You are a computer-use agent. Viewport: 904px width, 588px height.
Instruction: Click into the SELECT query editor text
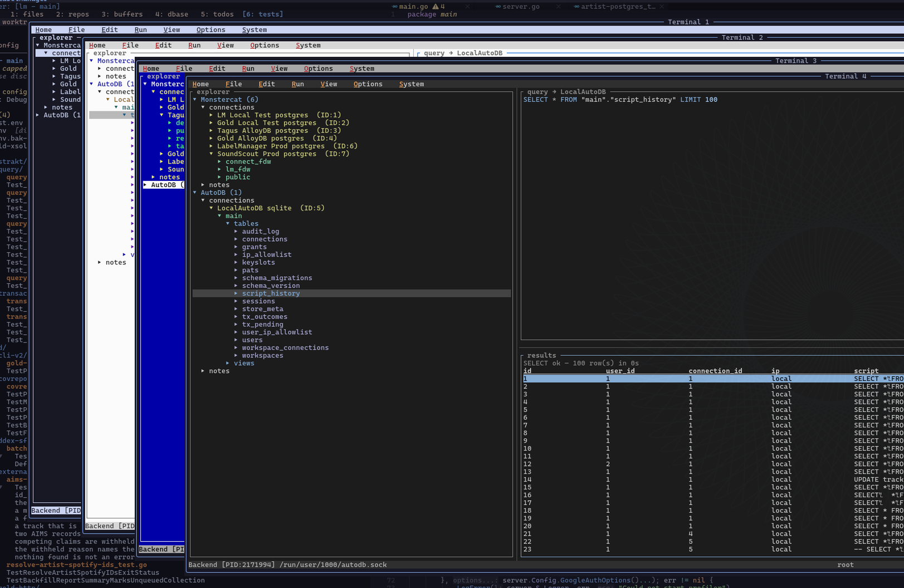coord(620,100)
